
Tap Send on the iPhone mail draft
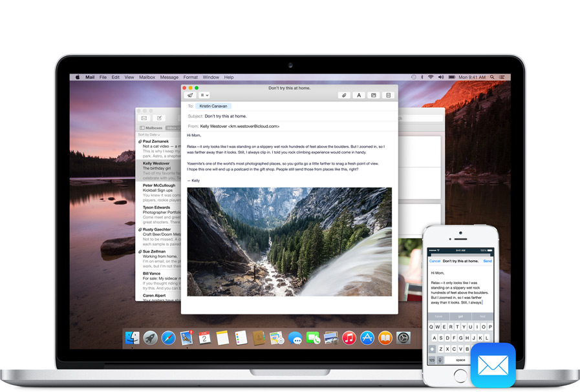pos(488,261)
